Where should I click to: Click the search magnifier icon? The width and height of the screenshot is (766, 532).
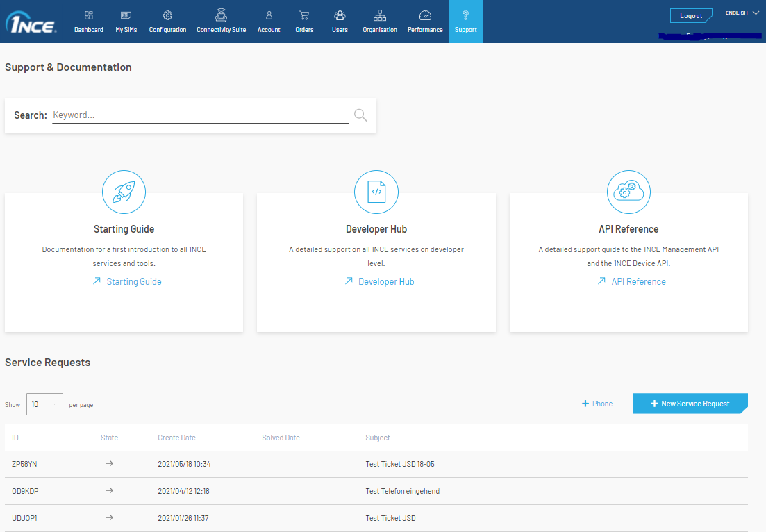(x=360, y=115)
